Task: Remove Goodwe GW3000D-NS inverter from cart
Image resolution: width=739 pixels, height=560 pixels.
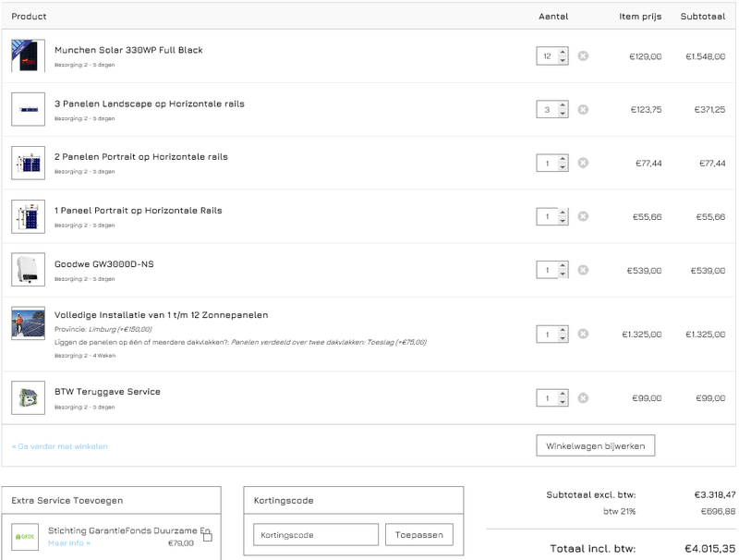Action: [583, 271]
